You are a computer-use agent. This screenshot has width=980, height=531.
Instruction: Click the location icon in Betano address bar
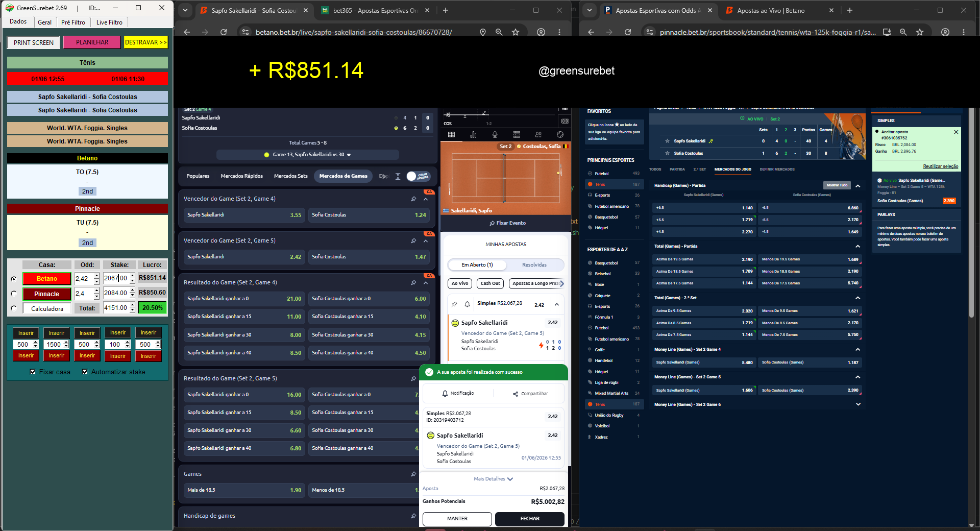point(483,32)
